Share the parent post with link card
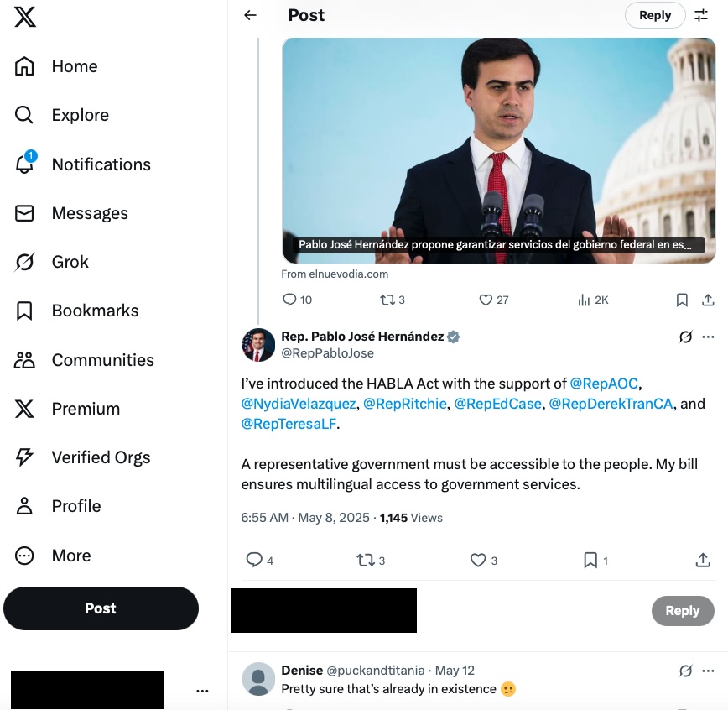This screenshot has width=728, height=710. click(708, 300)
